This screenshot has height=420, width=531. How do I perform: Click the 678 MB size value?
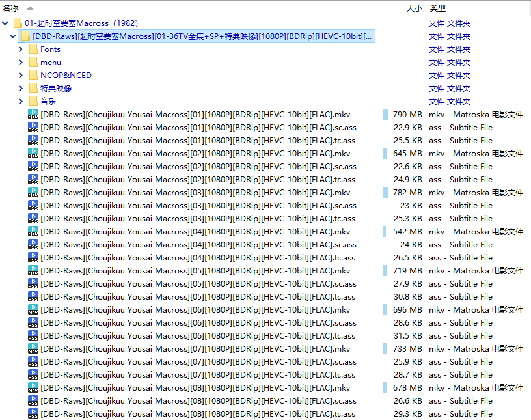(407, 388)
